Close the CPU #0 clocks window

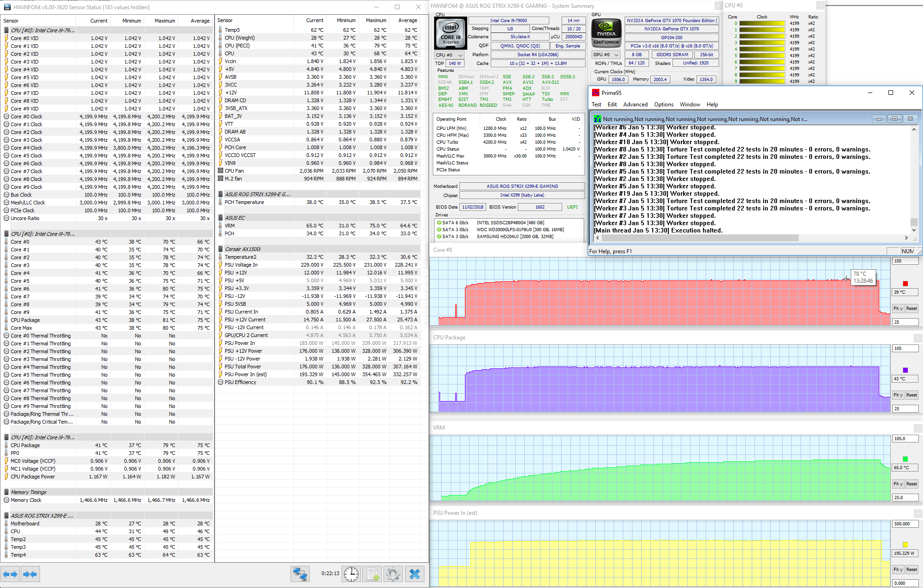[x=820, y=6]
